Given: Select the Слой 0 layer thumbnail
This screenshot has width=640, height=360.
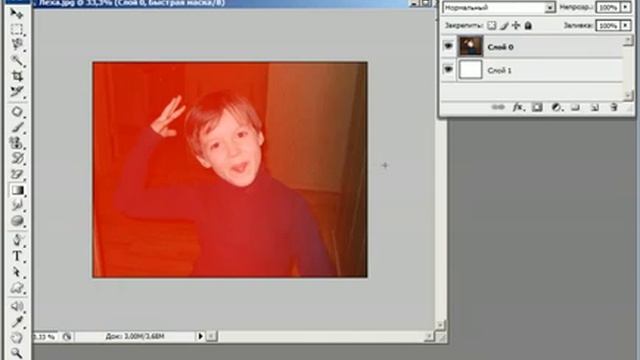Looking at the screenshot, I should coord(471,46).
